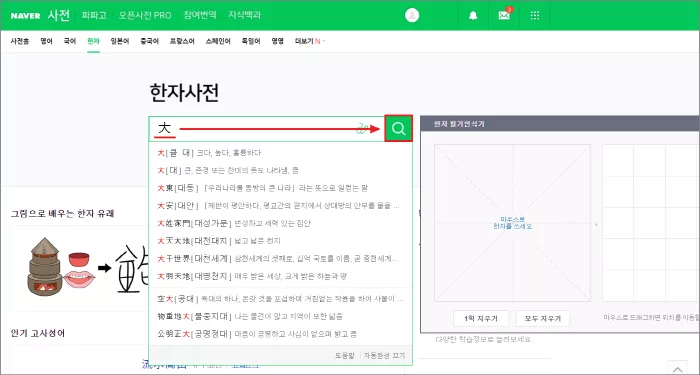Open 참여번역 page

coord(200,15)
